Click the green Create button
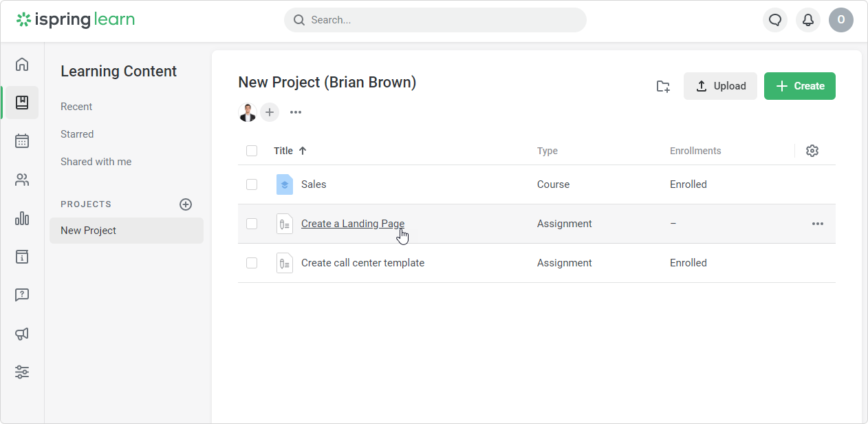This screenshot has width=868, height=424. [799, 86]
